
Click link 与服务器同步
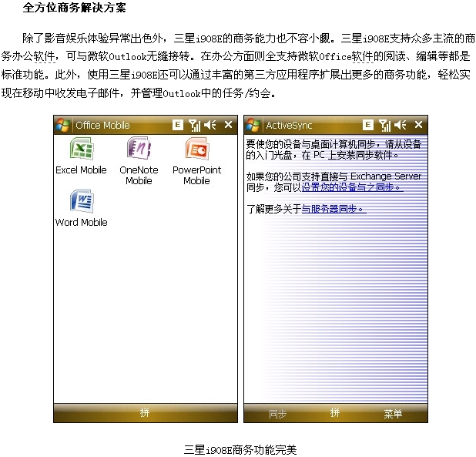point(334,209)
